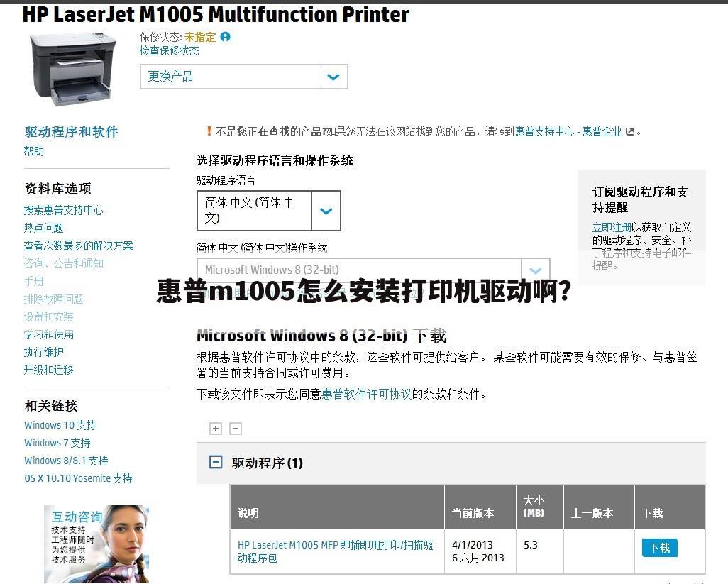Click the printer product thumbnail
728x584 pixels.
coord(73,69)
